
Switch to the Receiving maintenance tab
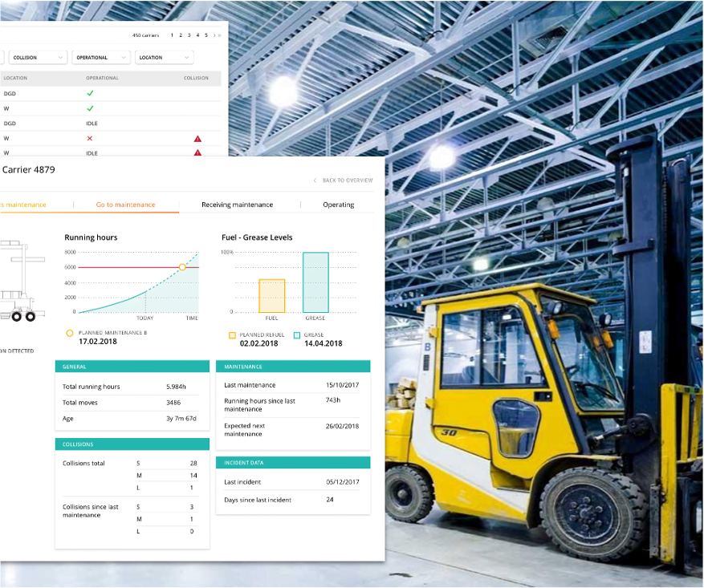click(x=238, y=205)
